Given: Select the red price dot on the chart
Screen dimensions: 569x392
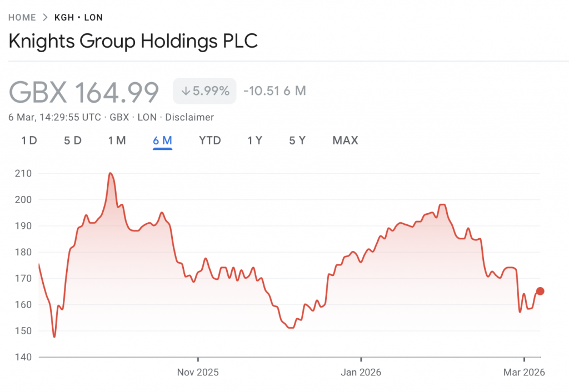Looking at the screenshot, I should click(x=540, y=290).
